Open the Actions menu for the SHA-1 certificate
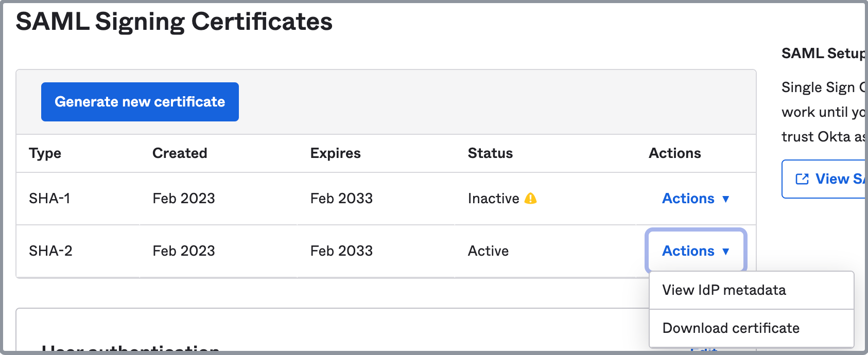 (695, 199)
